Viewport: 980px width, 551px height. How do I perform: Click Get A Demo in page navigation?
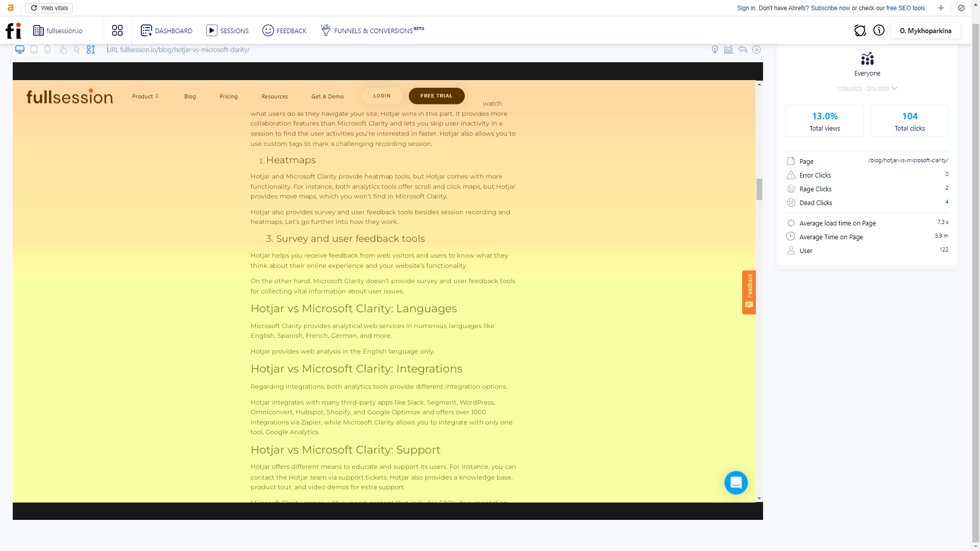[x=328, y=96]
